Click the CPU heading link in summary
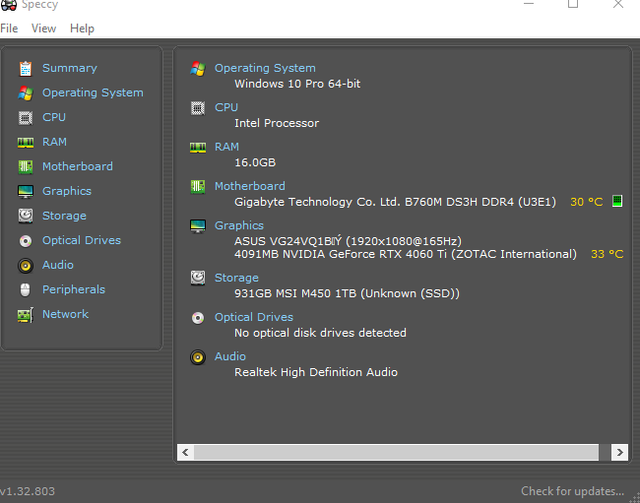 pos(226,107)
